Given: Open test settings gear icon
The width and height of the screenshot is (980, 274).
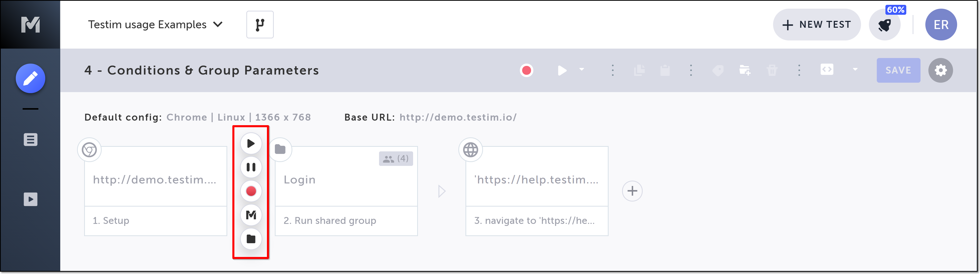Looking at the screenshot, I should coord(940,70).
